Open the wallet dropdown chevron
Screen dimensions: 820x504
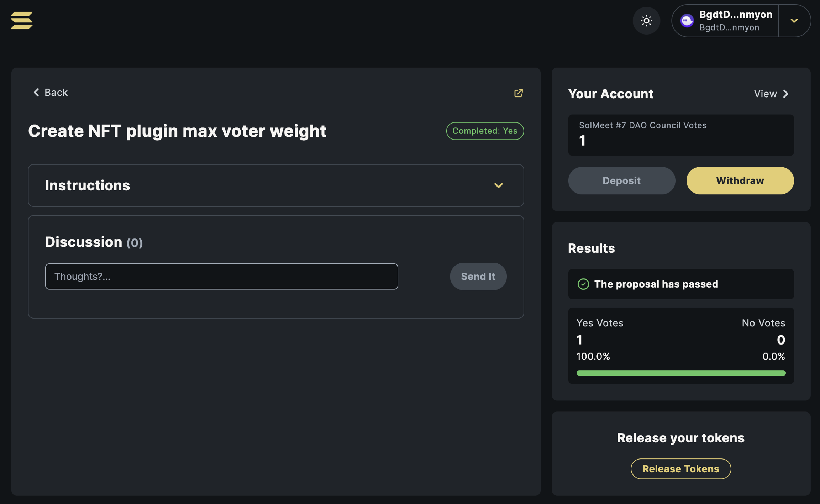(x=794, y=21)
